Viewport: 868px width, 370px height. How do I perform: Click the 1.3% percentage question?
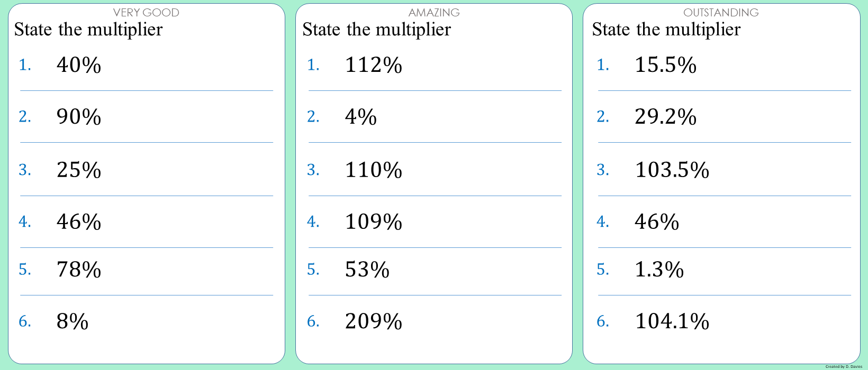(x=659, y=270)
